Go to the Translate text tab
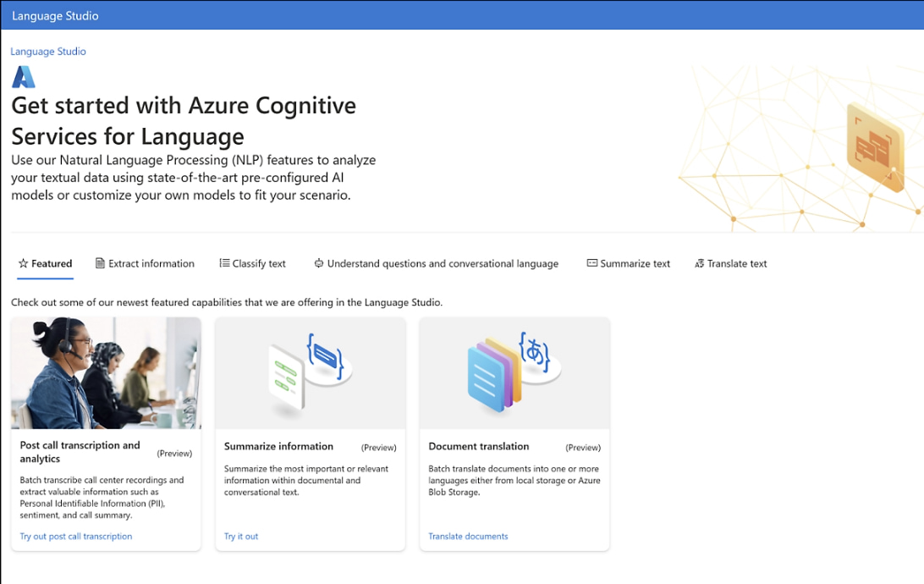Viewport: 924px width, 584px height. pos(737,264)
